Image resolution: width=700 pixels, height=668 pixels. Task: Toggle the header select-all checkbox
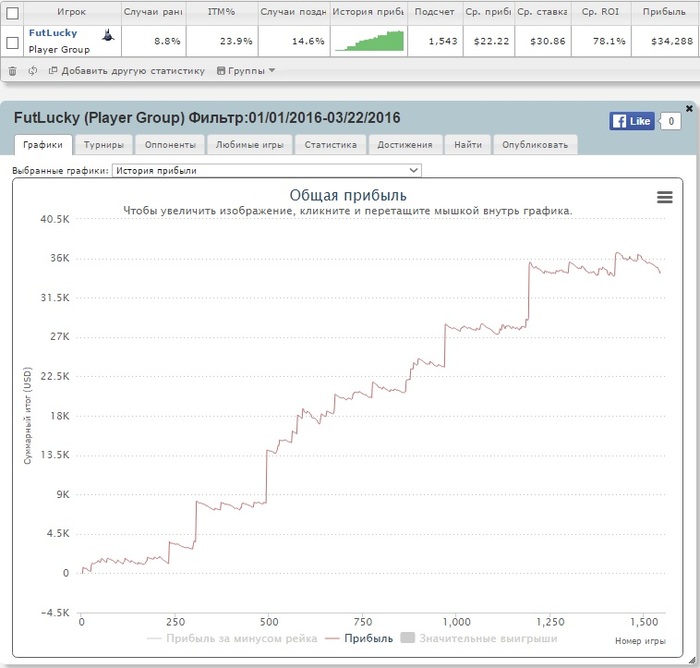coord(12,13)
